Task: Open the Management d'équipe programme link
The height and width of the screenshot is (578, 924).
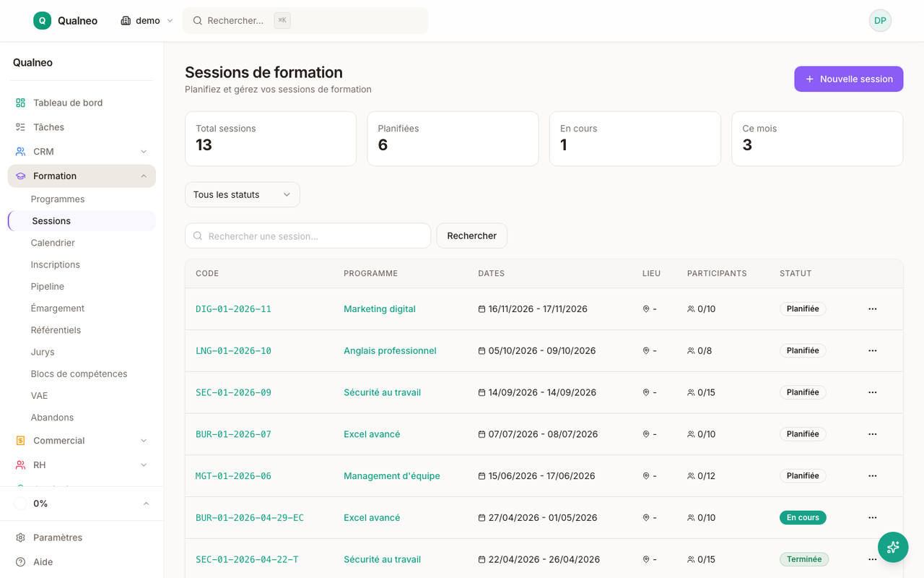Action: point(392,476)
